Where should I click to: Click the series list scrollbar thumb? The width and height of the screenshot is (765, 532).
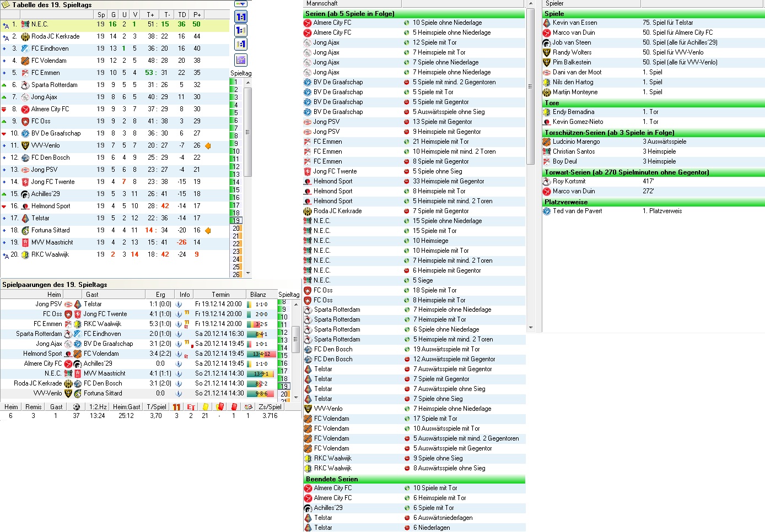[531, 86]
